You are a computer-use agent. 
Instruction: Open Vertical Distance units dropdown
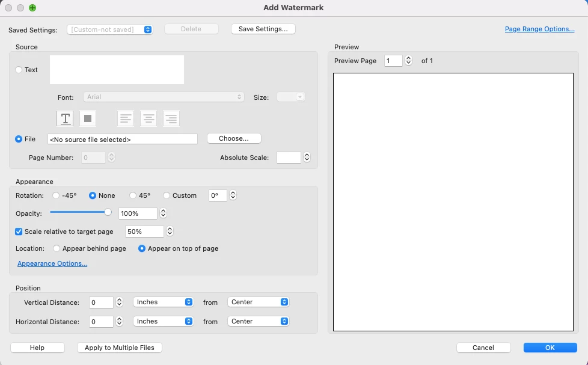point(163,302)
